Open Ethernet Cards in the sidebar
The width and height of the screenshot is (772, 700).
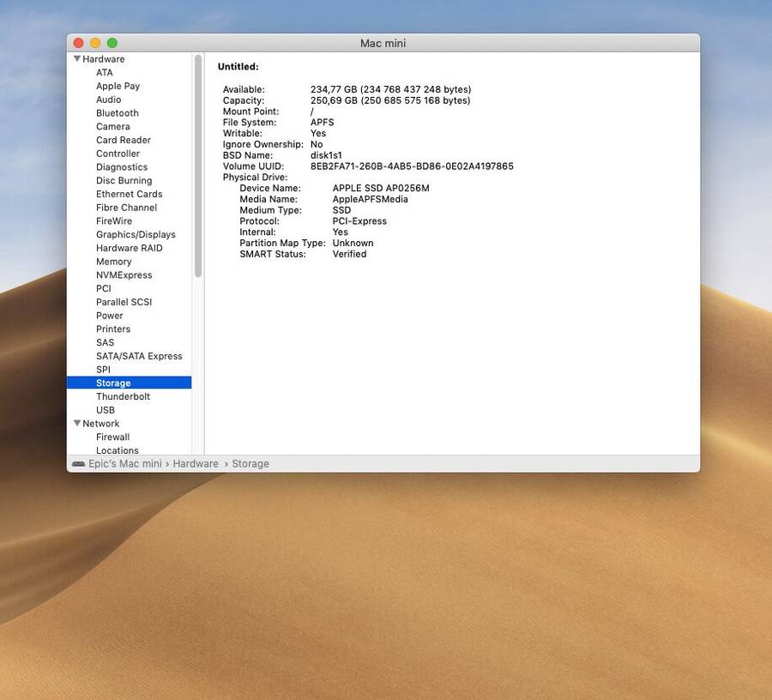[x=129, y=194]
